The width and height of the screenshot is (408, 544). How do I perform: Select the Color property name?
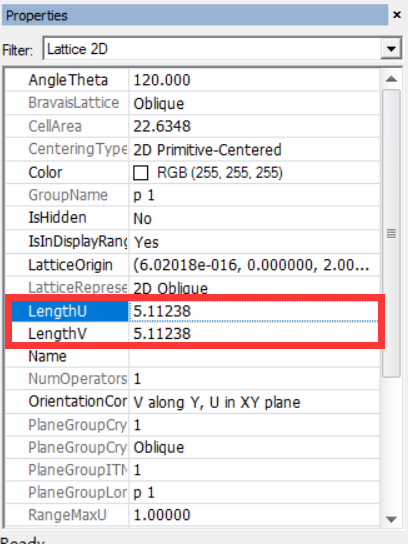coord(45,172)
